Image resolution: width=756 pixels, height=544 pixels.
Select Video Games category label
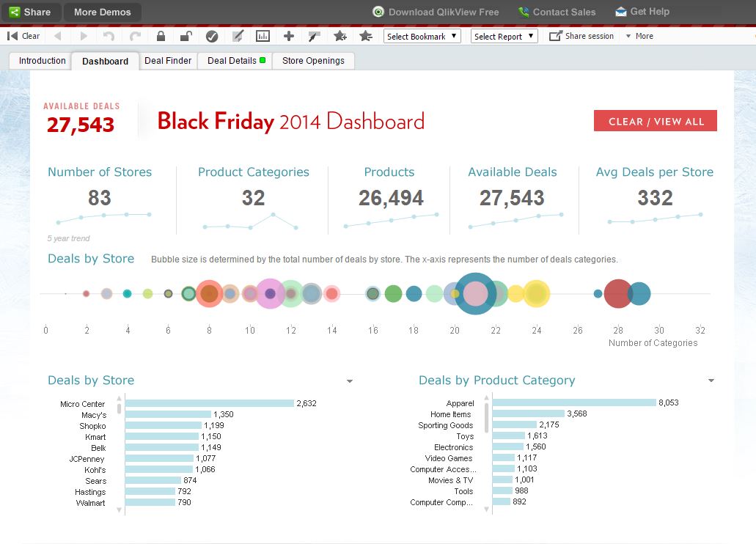click(448, 459)
